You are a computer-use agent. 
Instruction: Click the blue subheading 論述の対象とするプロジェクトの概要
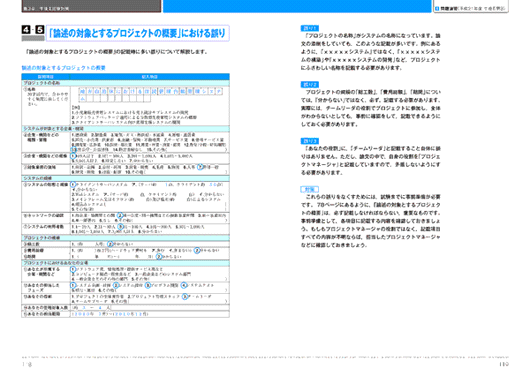tap(64, 68)
